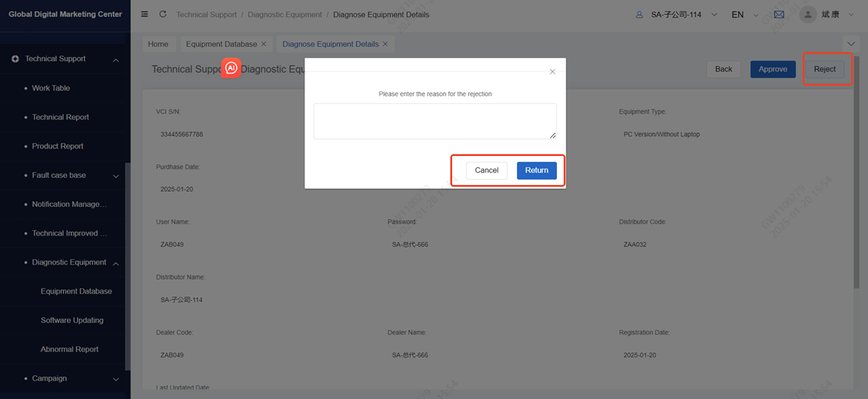This screenshot has height=399, width=868.
Task: Click the Cancel button in dialog
Action: (x=486, y=170)
